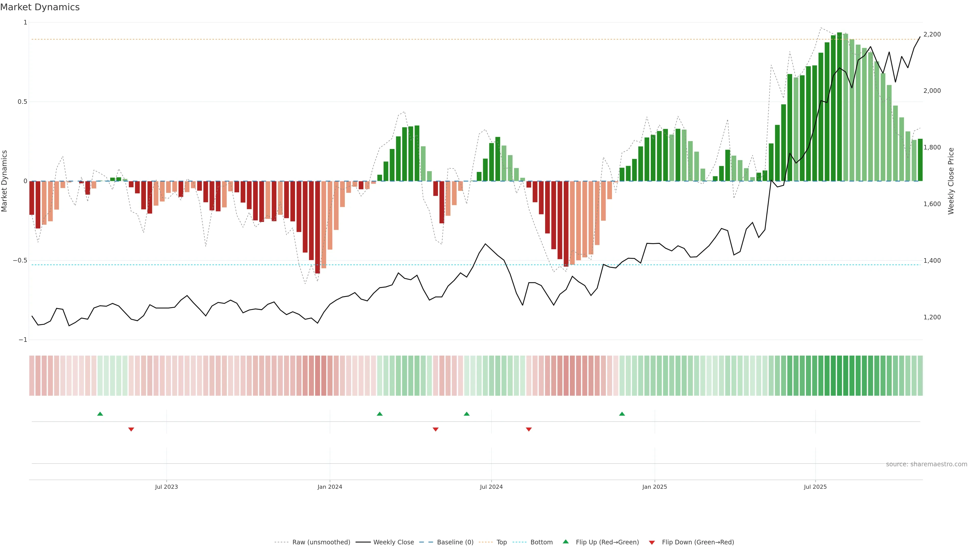This screenshot has height=551, width=980.
Task: Click the Market Dynamics chart title
Action: pos(40,7)
